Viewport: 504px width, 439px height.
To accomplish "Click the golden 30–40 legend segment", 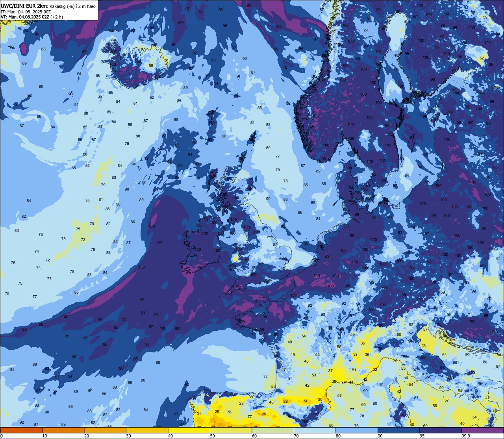I will point(147,430).
